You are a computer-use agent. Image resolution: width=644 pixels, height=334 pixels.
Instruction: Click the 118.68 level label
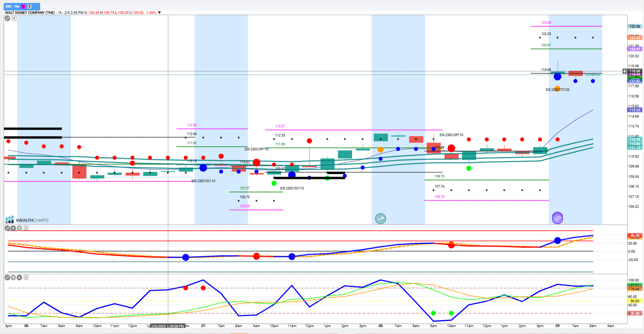tap(546, 70)
